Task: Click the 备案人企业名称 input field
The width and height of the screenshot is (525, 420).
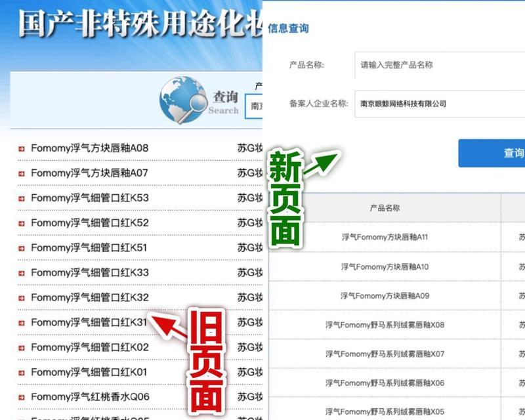Action: pos(440,104)
